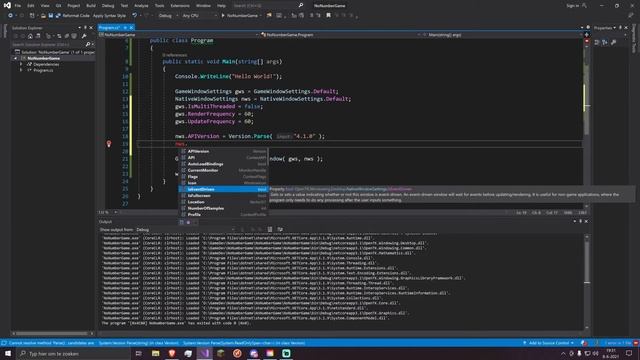Click the Undo toolbar icon

pos(134,16)
